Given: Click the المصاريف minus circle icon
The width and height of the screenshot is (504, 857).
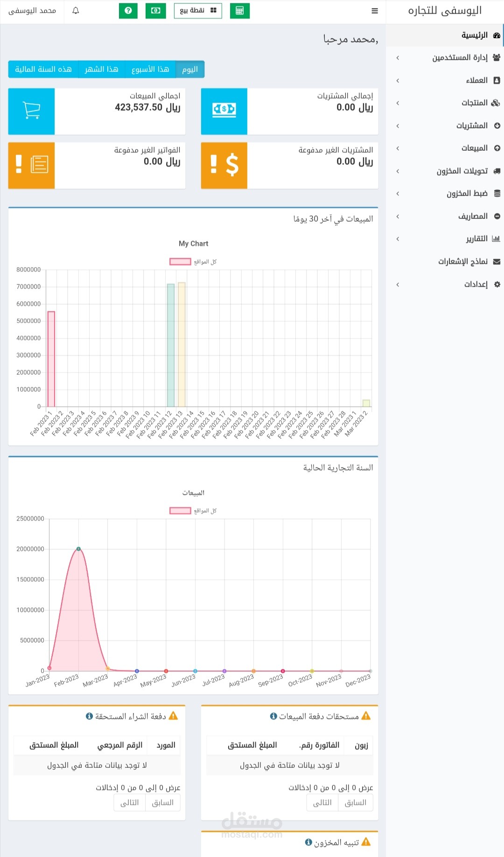Looking at the screenshot, I should [x=497, y=216].
